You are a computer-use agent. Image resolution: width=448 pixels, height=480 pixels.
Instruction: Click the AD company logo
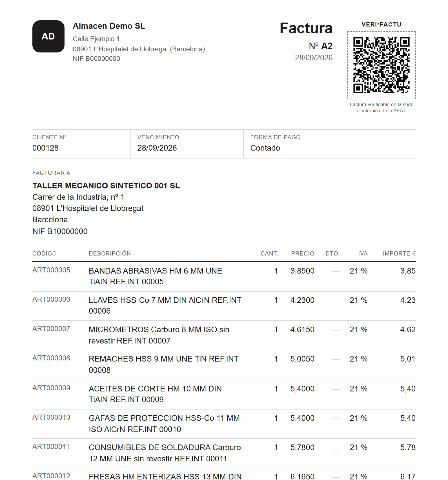(x=48, y=36)
